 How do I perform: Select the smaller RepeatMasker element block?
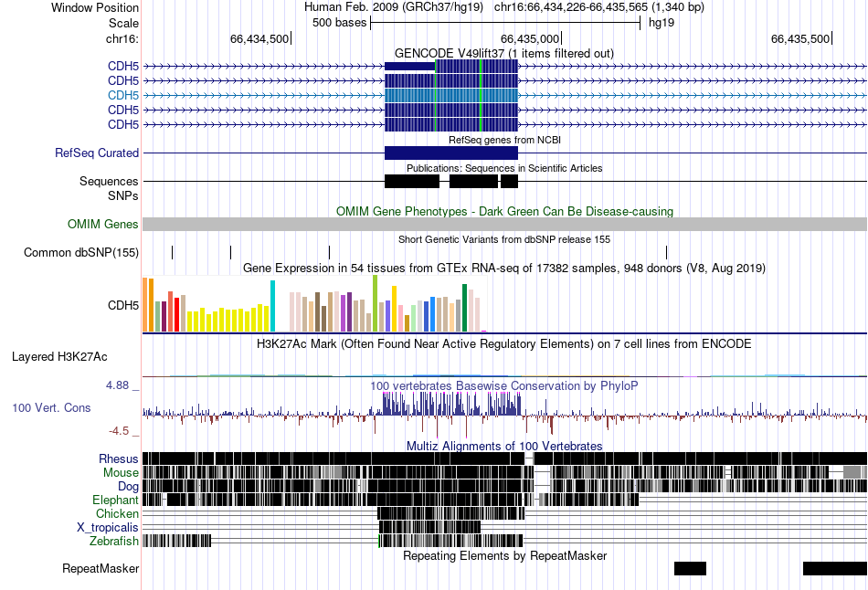coord(691,568)
